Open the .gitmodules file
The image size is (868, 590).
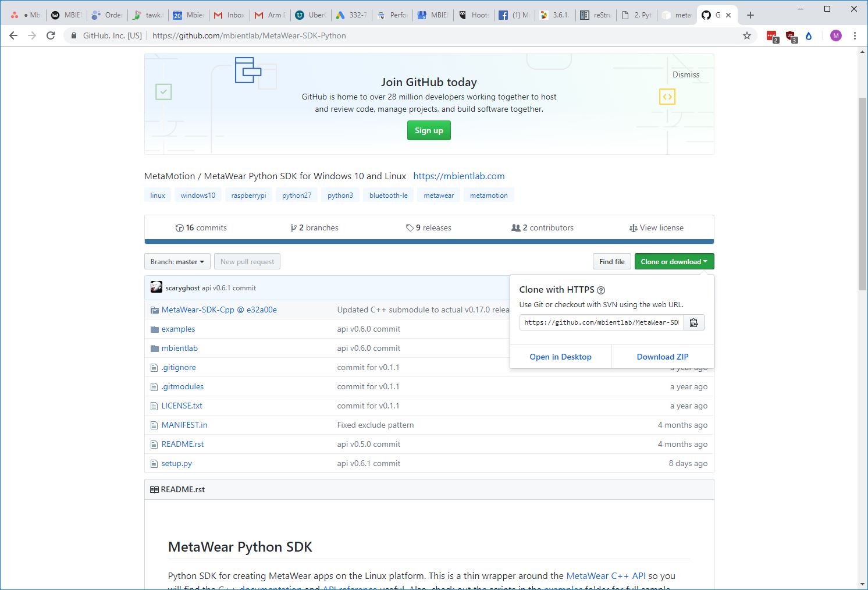coord(183,386)
